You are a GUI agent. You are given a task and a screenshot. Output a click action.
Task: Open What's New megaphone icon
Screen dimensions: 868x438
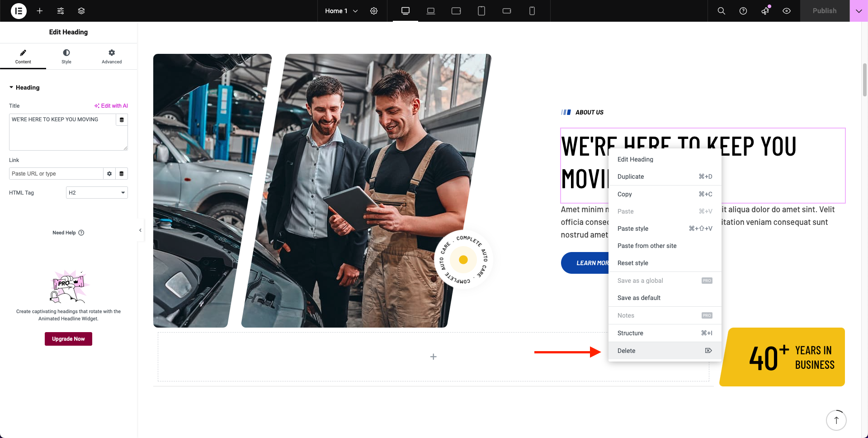coord(765,11)
